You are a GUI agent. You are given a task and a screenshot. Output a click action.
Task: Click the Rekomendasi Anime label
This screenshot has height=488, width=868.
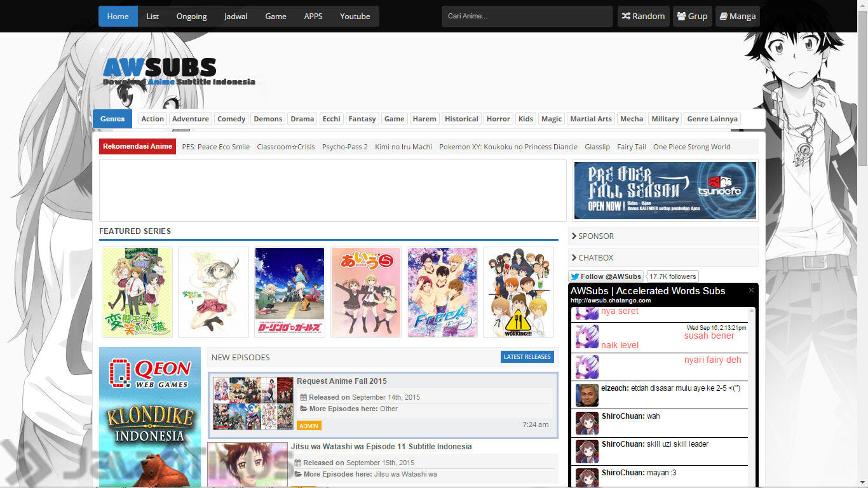click(x=138, y=147)
